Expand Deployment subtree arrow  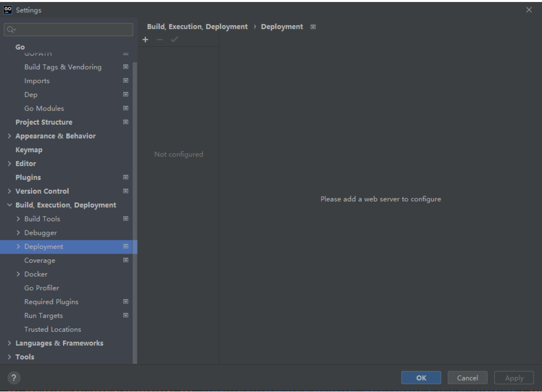tap(18, 246)
